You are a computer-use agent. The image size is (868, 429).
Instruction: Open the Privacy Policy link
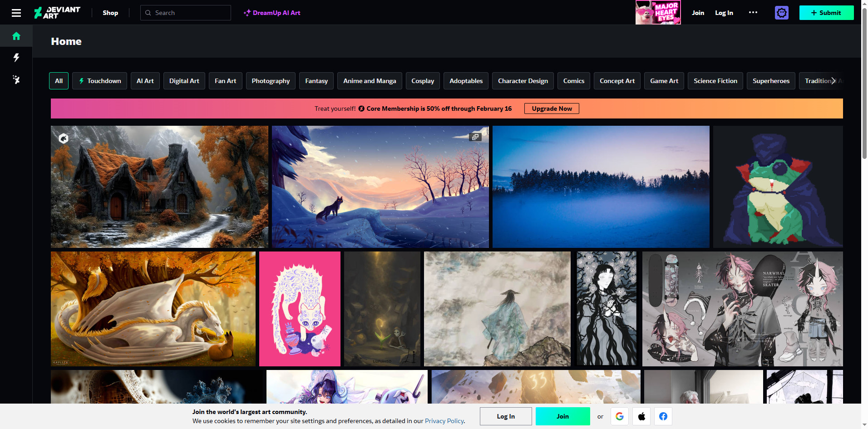[444, 421]
